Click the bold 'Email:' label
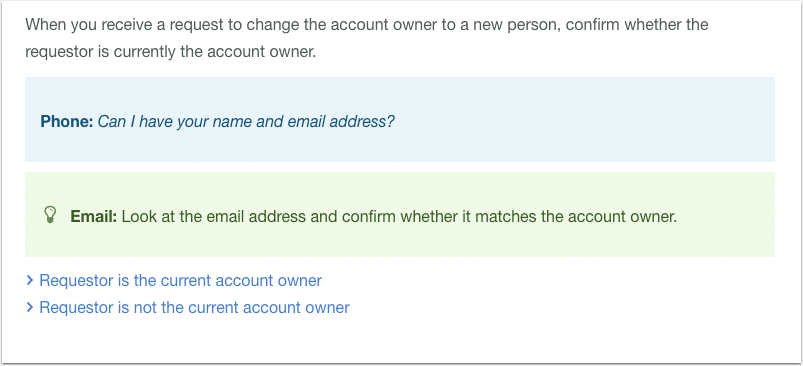Viewport: 803px width, 366px height. [94, 217]
